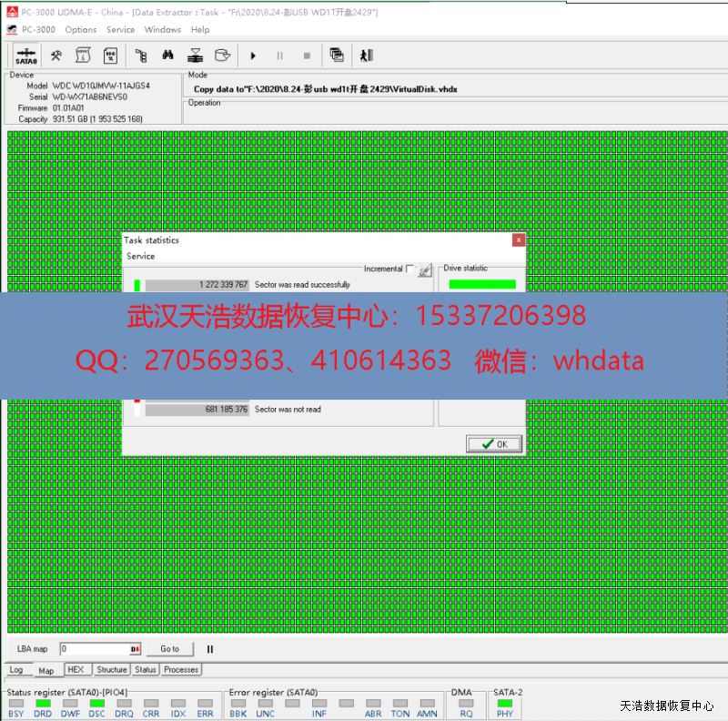Open the Windows menu
728x721 pixels.
tap(163, 29)
